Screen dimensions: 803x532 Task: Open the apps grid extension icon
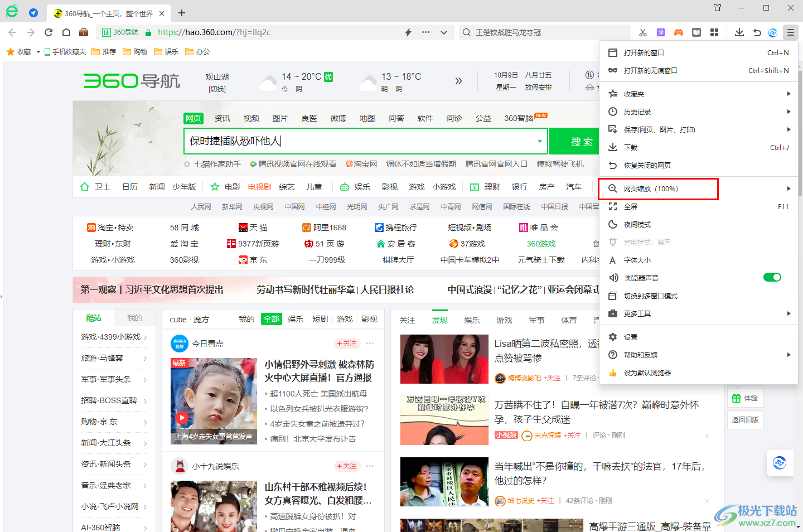pyautogui.click(x=714, y=32)
